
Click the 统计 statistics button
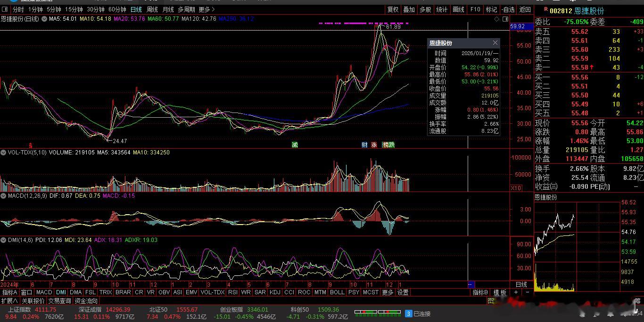pos(442,9)
